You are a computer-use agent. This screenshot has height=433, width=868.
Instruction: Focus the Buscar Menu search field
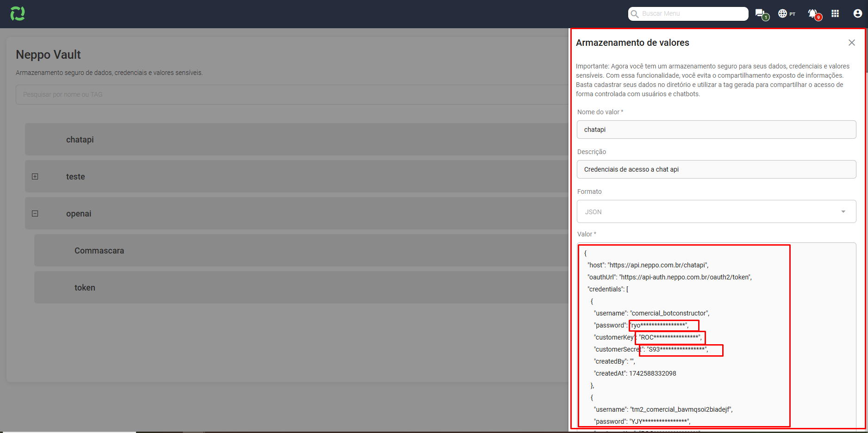click(x=688, y=14)
